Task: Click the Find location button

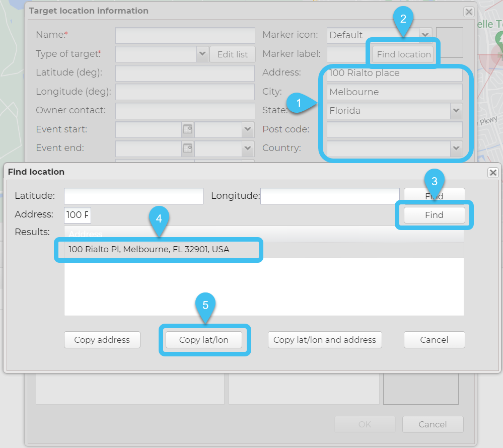Action: (x=404, y=54)
